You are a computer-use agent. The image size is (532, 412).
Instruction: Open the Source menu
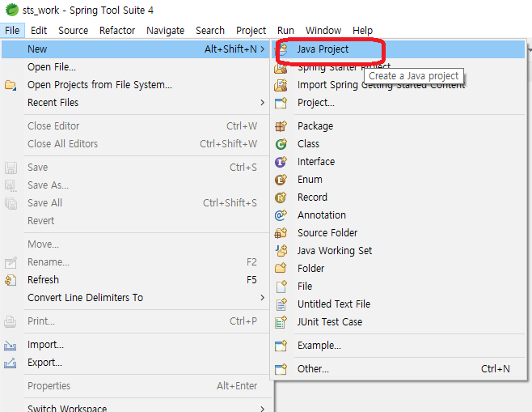(74, 31)
